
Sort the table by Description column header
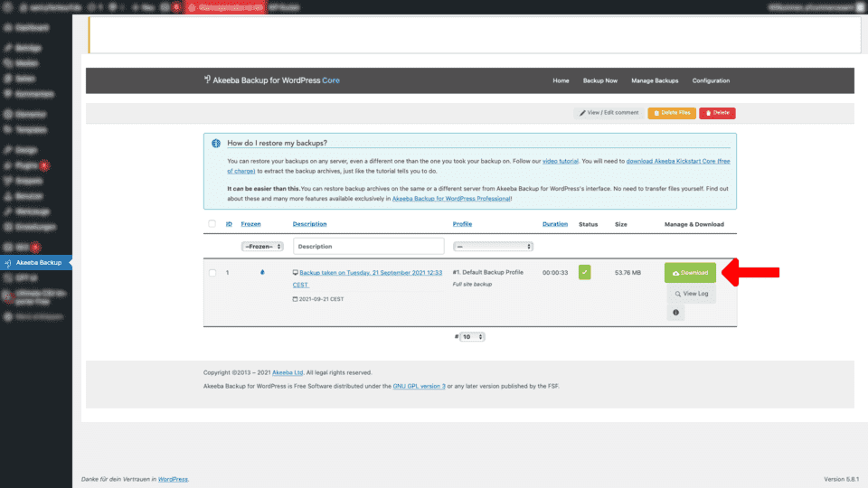coord(309,224)
